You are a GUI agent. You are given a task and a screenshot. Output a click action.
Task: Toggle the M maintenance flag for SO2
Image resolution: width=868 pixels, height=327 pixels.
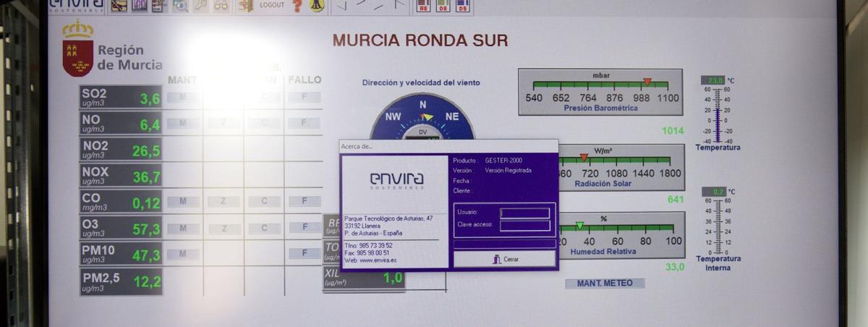183,97
